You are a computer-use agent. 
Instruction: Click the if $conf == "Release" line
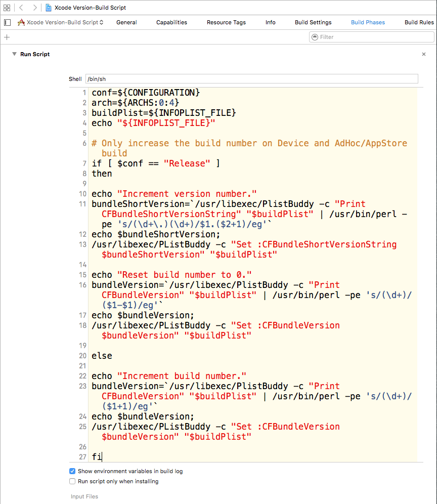pos(156,163)
